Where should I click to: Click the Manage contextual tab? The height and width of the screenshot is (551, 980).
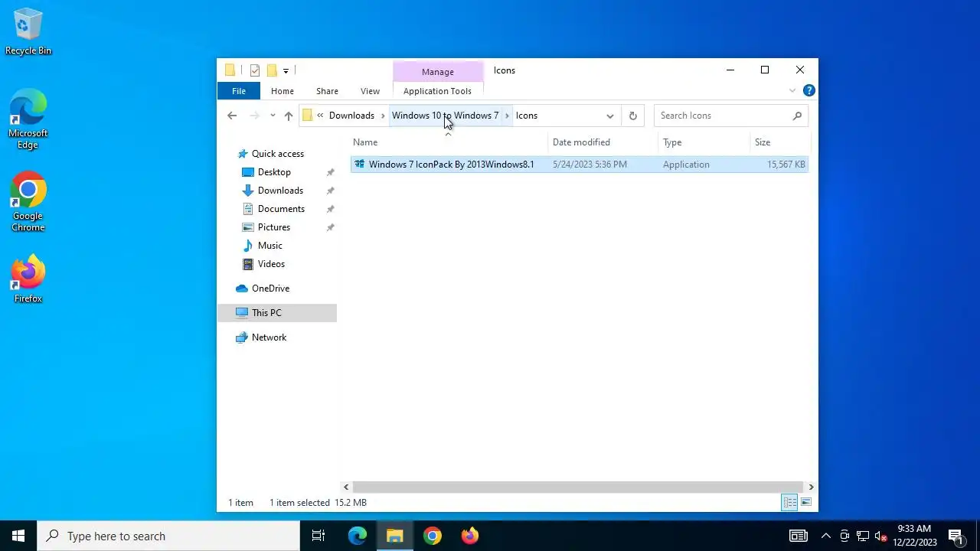click(438, 71)
